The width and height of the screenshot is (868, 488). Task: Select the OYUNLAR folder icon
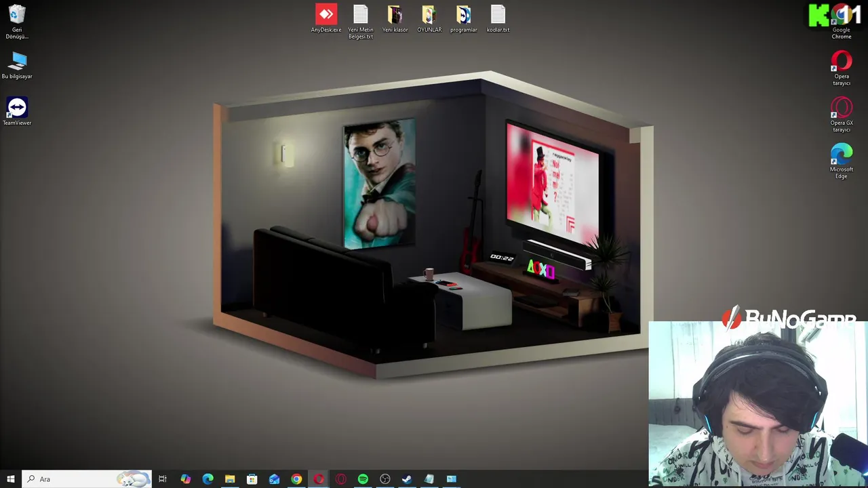(429, 18)
